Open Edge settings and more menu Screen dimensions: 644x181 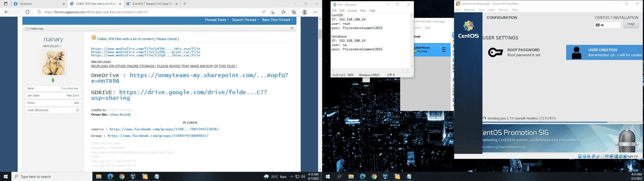click(x=315, y=12)
